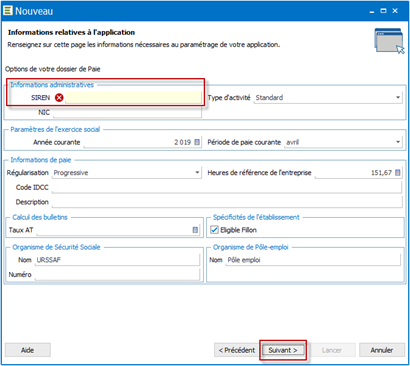Viewport: 410px width, 366px height.
Task: Click the 'Informations de paie' group label
Action: pyautogui.click(x=41, y=160)
